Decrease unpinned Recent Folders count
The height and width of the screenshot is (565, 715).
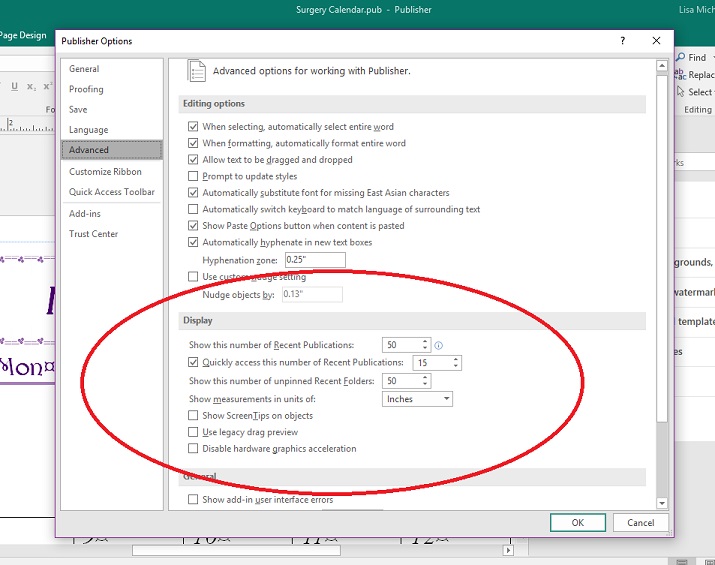pos(425,384)
